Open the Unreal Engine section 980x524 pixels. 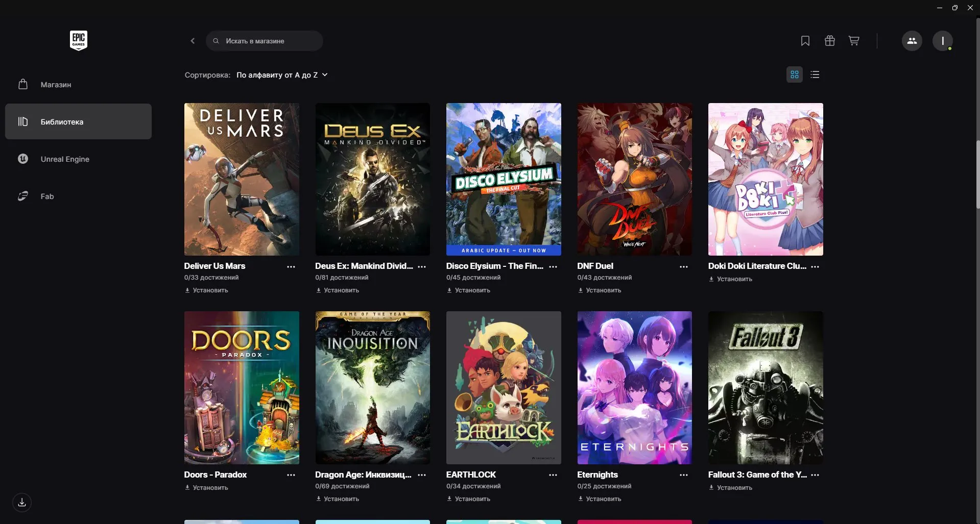pos(78,159)
